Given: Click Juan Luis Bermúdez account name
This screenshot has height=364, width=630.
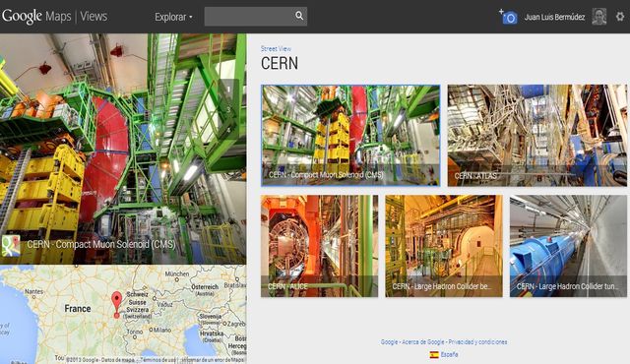Looking at the screenshot, I should [554, 17].
